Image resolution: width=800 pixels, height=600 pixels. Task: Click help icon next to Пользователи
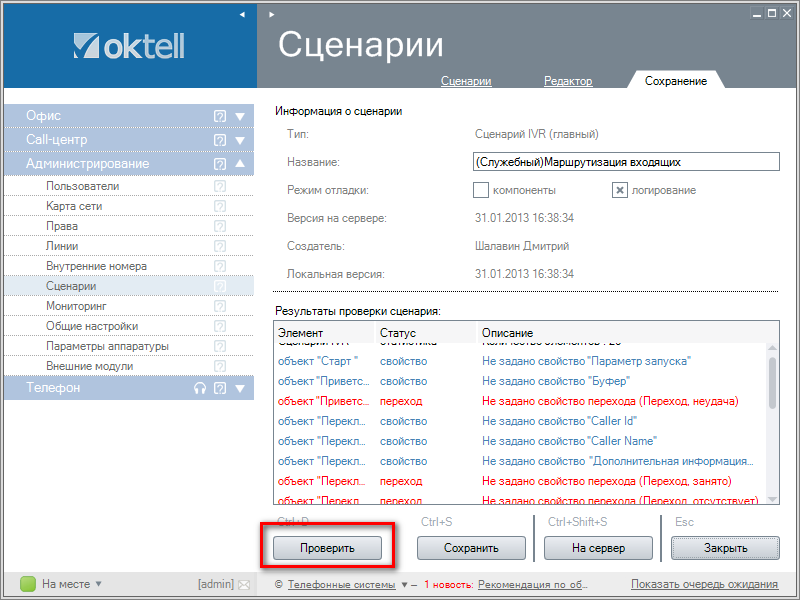point(220,186)
